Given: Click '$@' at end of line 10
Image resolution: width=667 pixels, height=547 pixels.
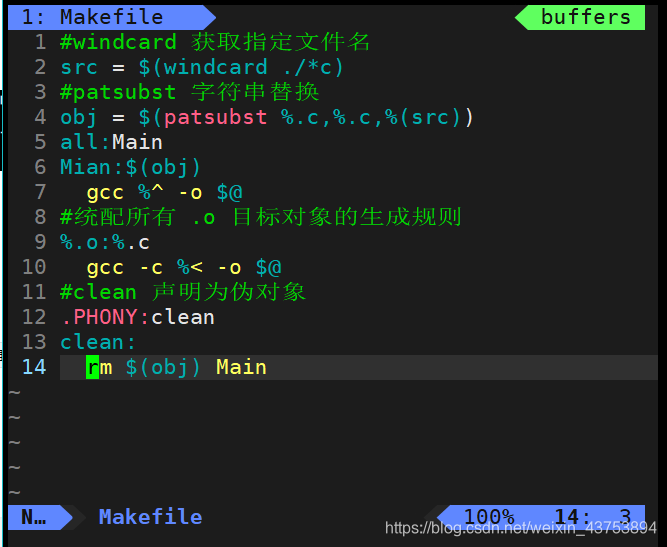Looking at the screenshot, I should [x=268, y=268].
